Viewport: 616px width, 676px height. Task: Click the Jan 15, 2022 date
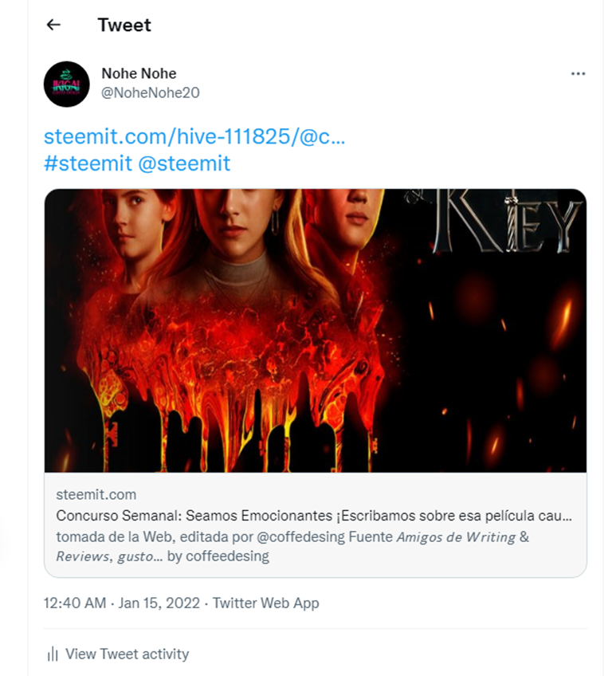click(x=159, y=603)
